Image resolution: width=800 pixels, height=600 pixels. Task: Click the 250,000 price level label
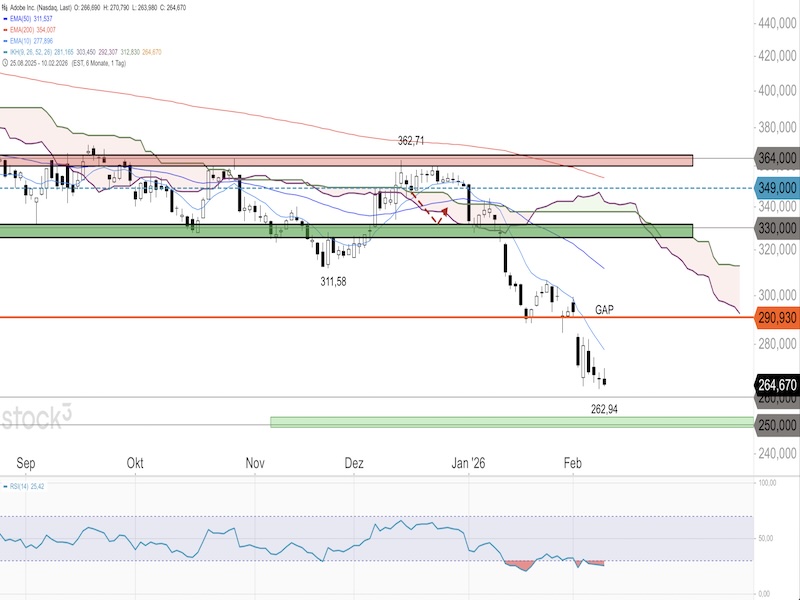coord(777,424)
